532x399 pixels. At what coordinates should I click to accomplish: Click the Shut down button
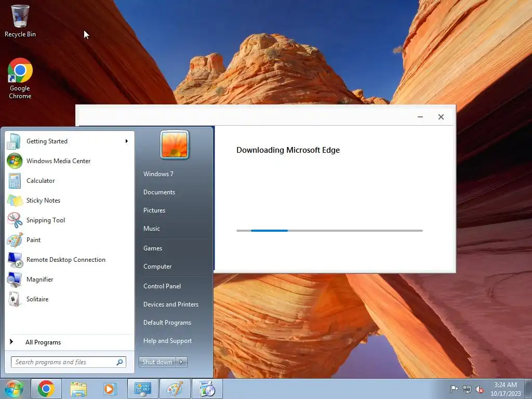click(x=157, y=362)
